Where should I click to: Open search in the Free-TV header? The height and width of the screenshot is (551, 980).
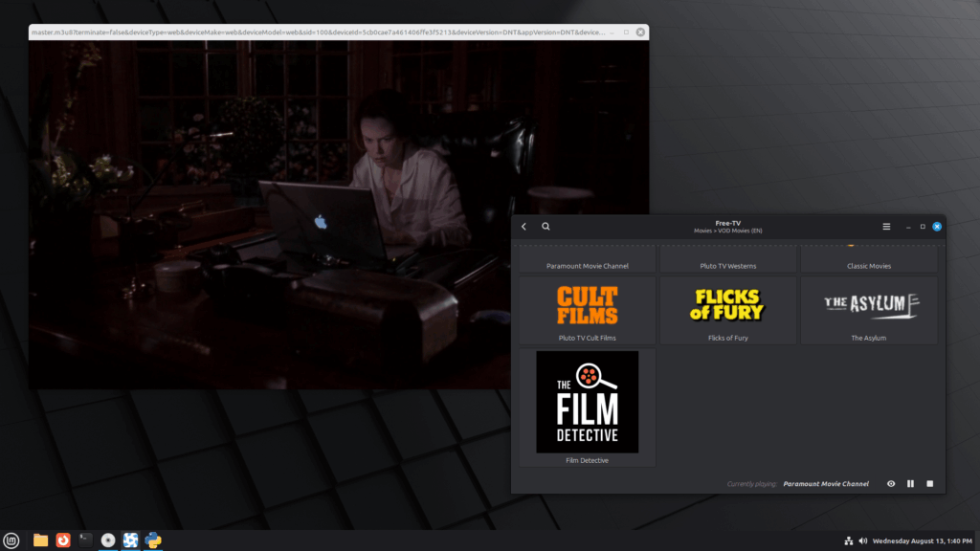tap(546, 227)
